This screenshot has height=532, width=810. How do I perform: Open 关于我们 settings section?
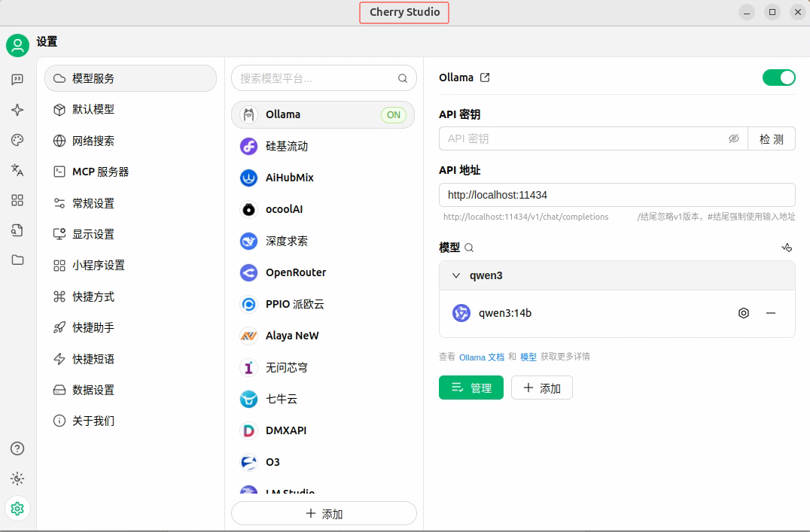131,421
